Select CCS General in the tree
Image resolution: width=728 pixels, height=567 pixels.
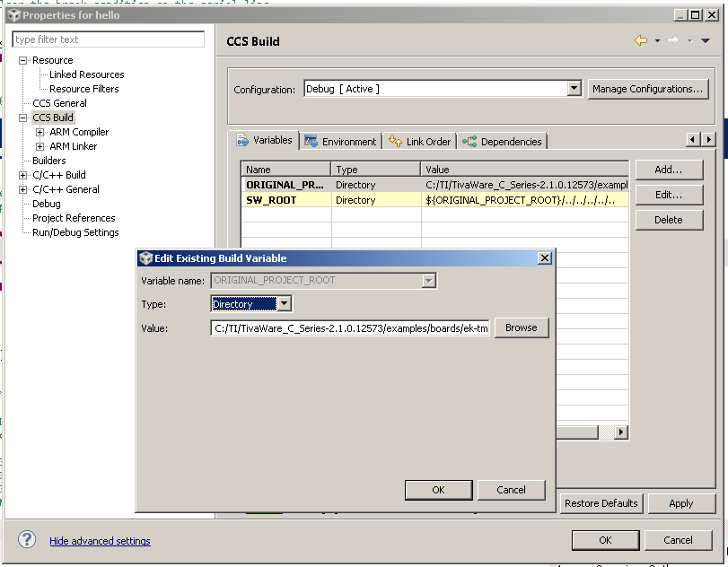click(59, 103)
